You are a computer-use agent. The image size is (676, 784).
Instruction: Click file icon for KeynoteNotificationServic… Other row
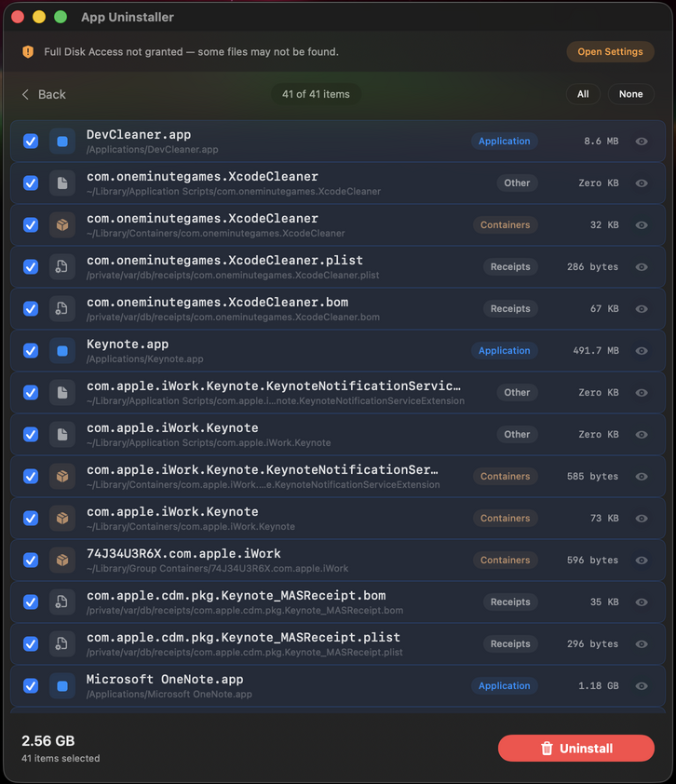tap(62, 393)
